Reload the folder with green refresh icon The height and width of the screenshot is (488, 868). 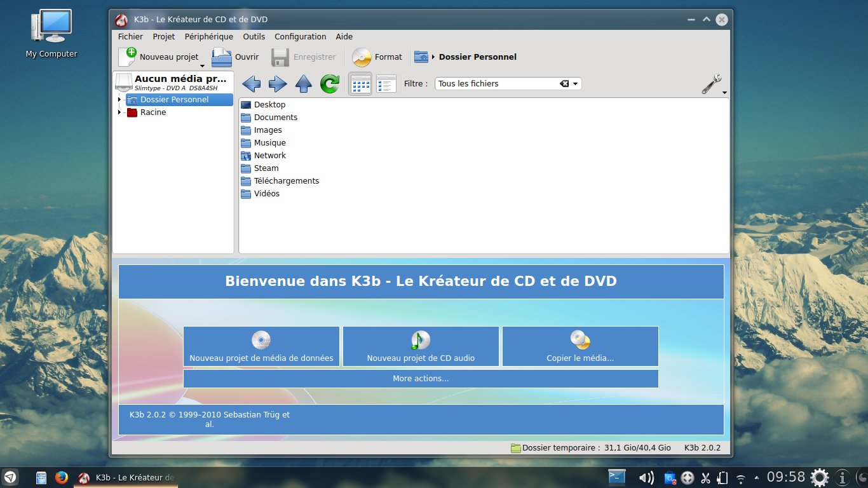[x=330, y=83]
